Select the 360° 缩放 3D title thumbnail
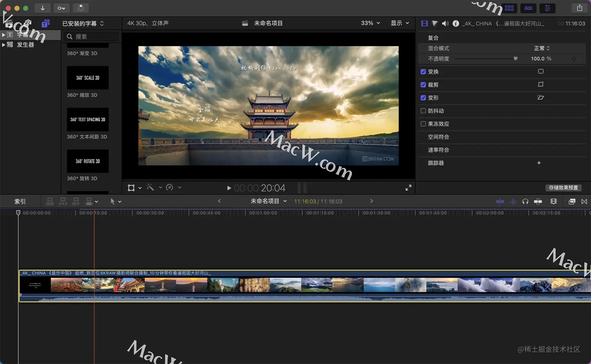 pos(88,78)
